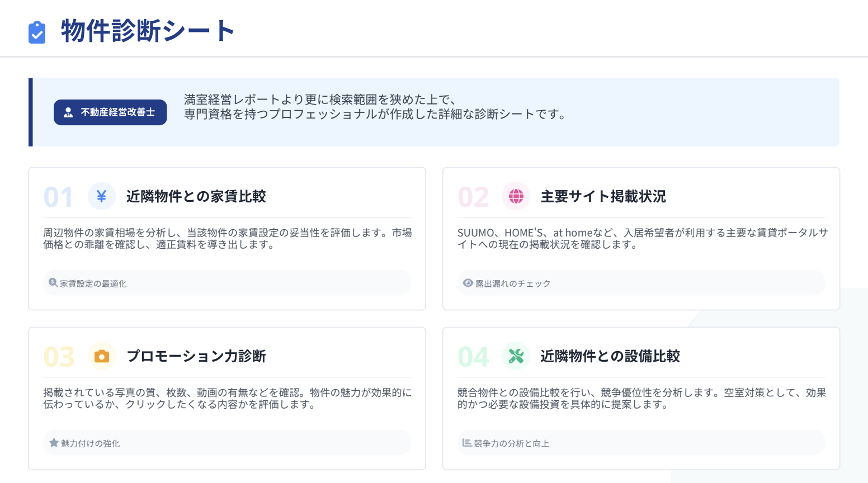Click the orange camera icon

point(102,356)
